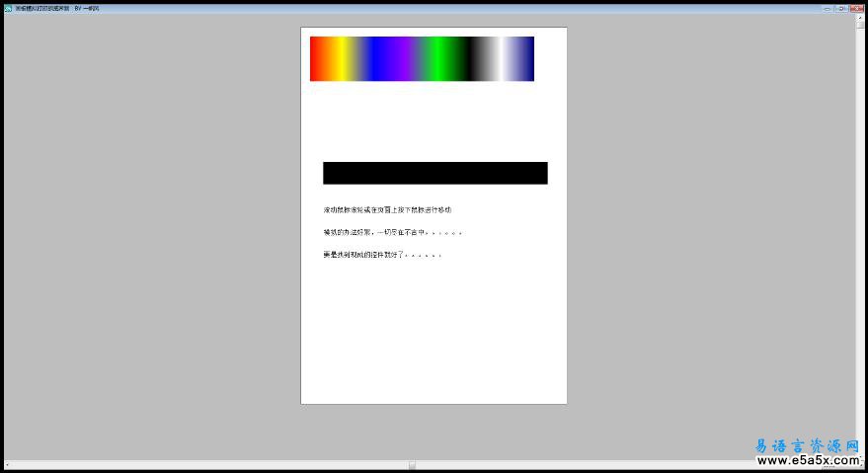Click the third text line on the page
This screenshot has height=473, width=868.
coord(381,255)
